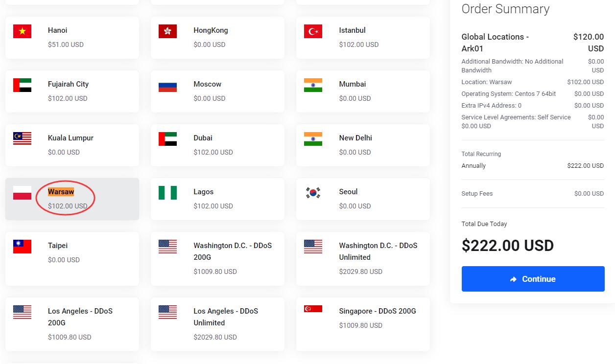Image resolution: width=615 pixels, height=364 pixels.
Task: Choose Los Angeles DDoS 200G location
Action: pos(72,323)
